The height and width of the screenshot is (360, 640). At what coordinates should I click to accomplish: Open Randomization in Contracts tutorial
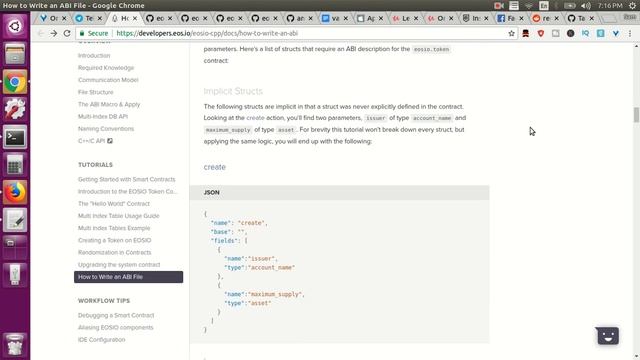click(114, 253)
